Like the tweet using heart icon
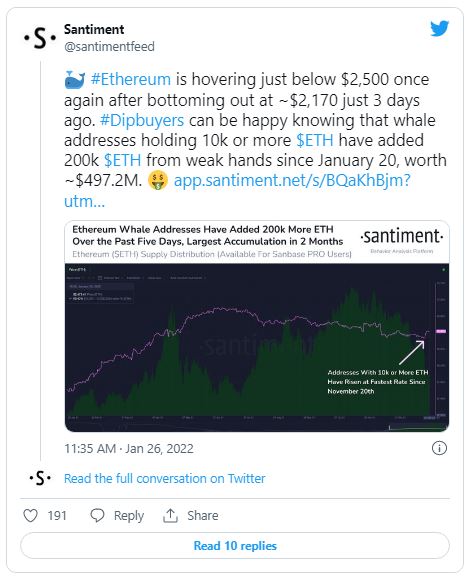 point(31,515)
